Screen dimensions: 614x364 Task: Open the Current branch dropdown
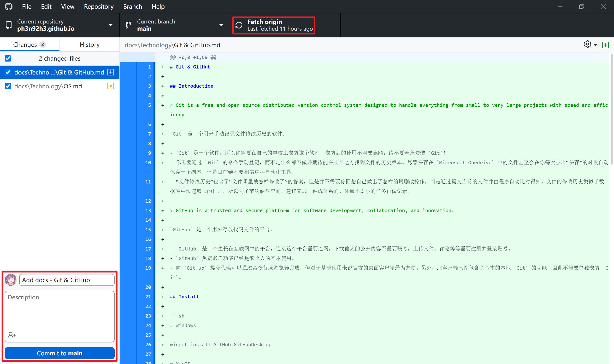(221, 25)
